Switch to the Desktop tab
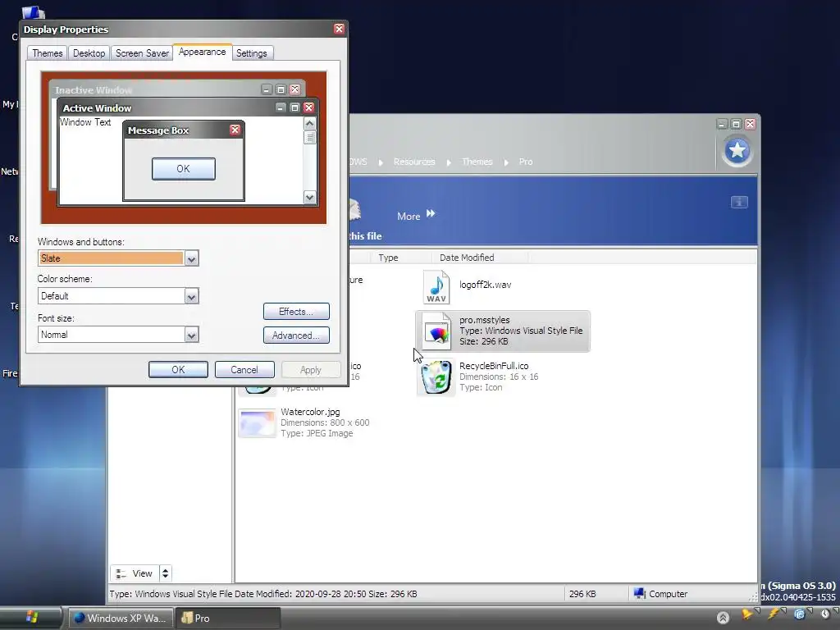 pos(89,53)
